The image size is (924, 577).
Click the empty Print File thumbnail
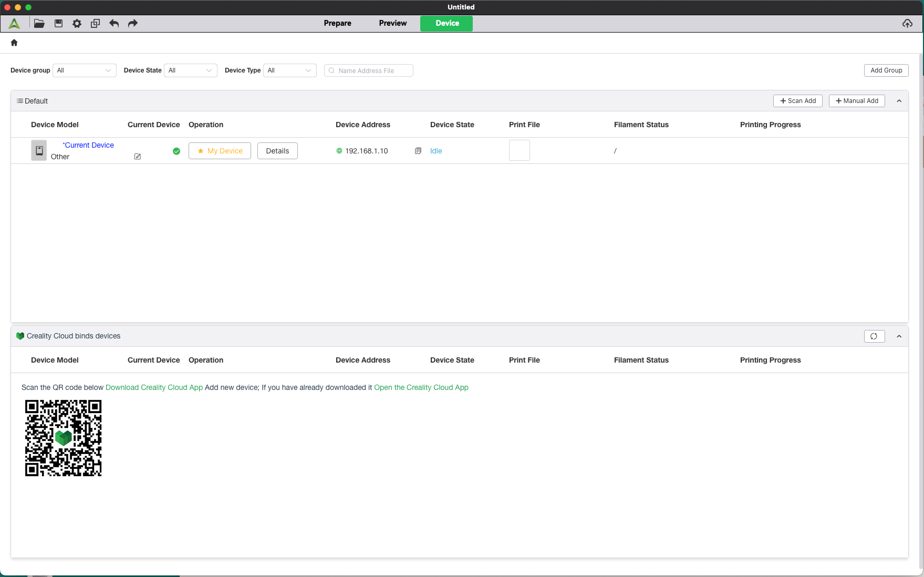tap(520, 150)
